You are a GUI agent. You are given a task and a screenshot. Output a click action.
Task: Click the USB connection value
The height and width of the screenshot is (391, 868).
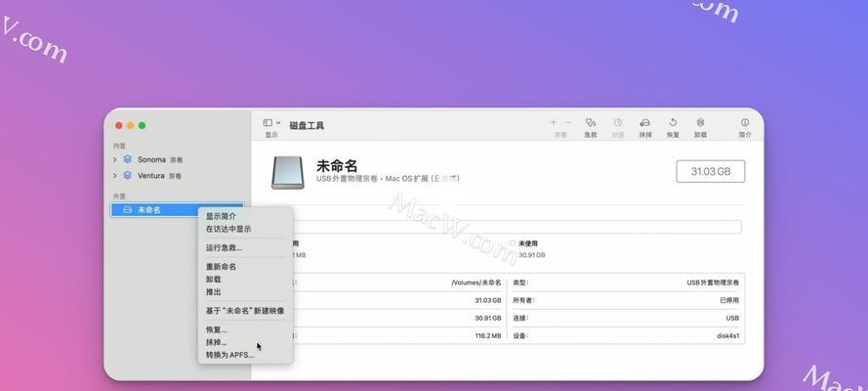[732, 318]
